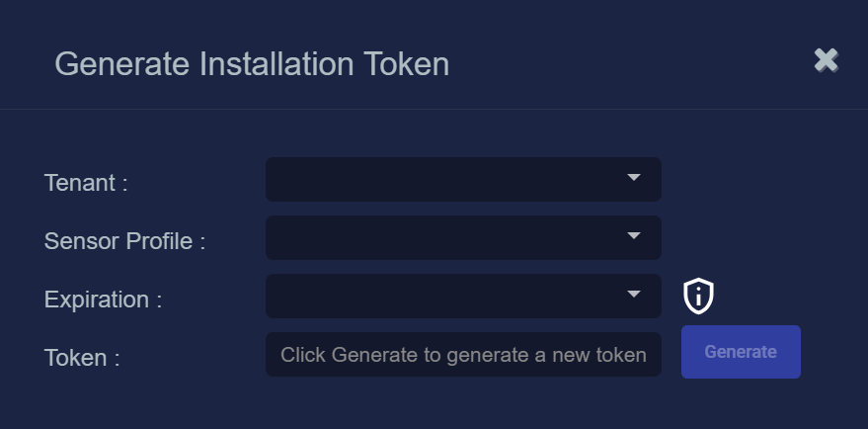Focus the Token text field
The height and width of the screenshot is (429, 868).
click(x=463, y=355)
